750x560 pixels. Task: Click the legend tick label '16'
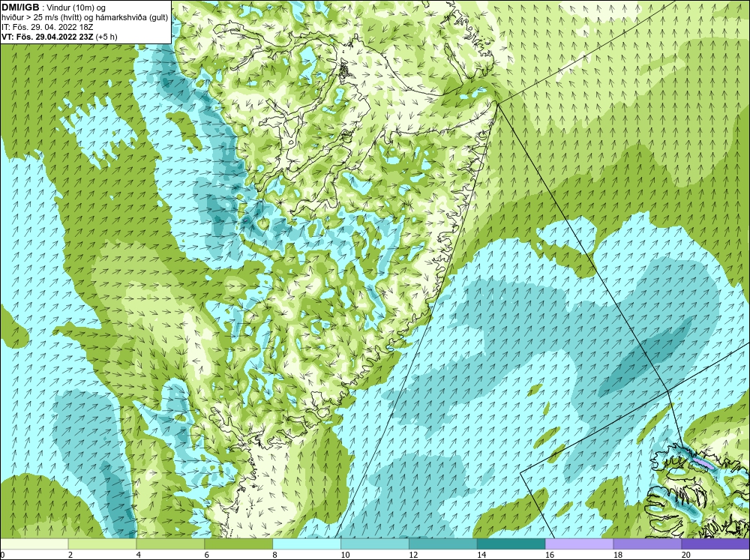coord(550,555)
